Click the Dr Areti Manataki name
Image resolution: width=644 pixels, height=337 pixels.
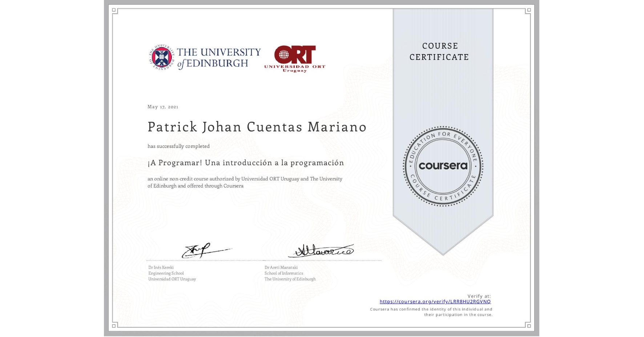click(281, 267)
